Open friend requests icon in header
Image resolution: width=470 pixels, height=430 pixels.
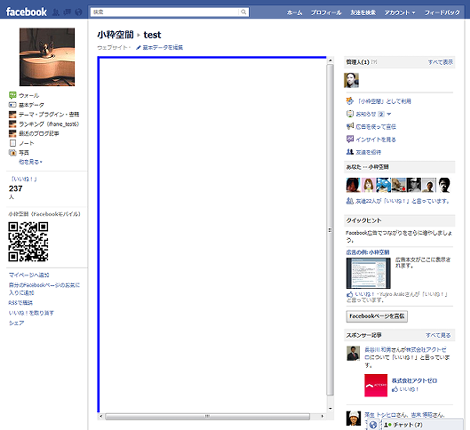56,12
